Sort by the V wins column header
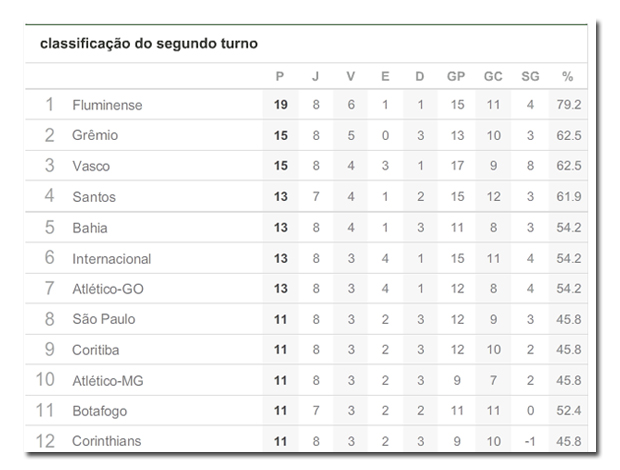620x470 pixels. pos(350,77)
